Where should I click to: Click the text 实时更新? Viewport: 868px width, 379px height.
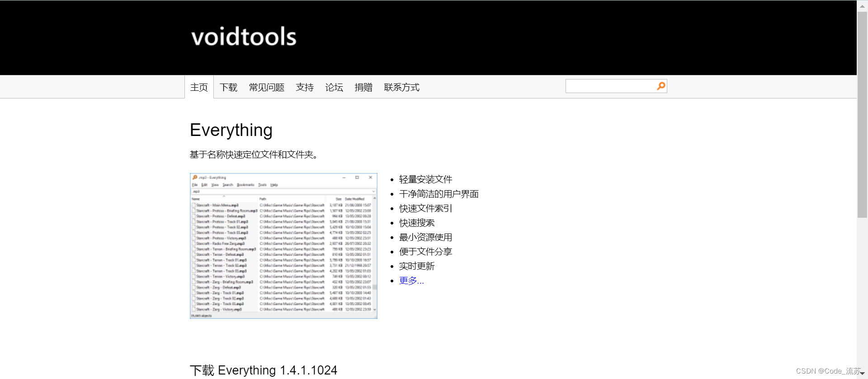click(417, 266)
